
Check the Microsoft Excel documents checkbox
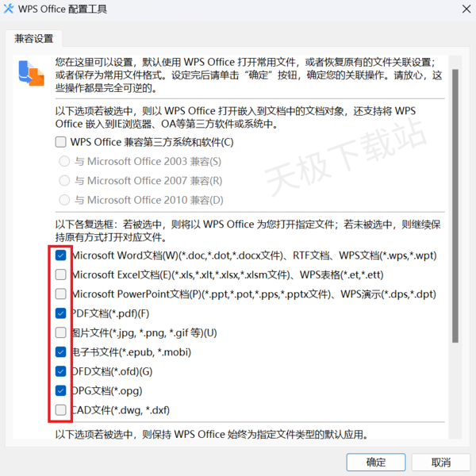pos(61,274)
